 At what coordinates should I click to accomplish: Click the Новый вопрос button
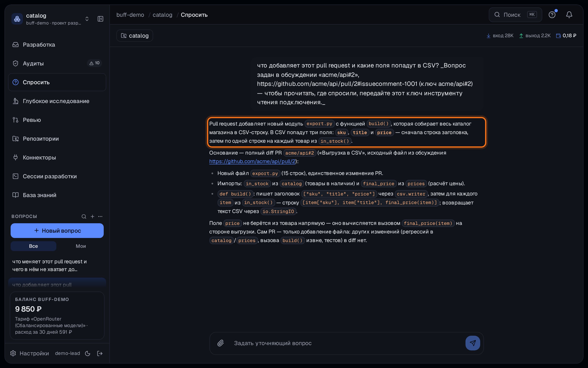tap(57, 230)
